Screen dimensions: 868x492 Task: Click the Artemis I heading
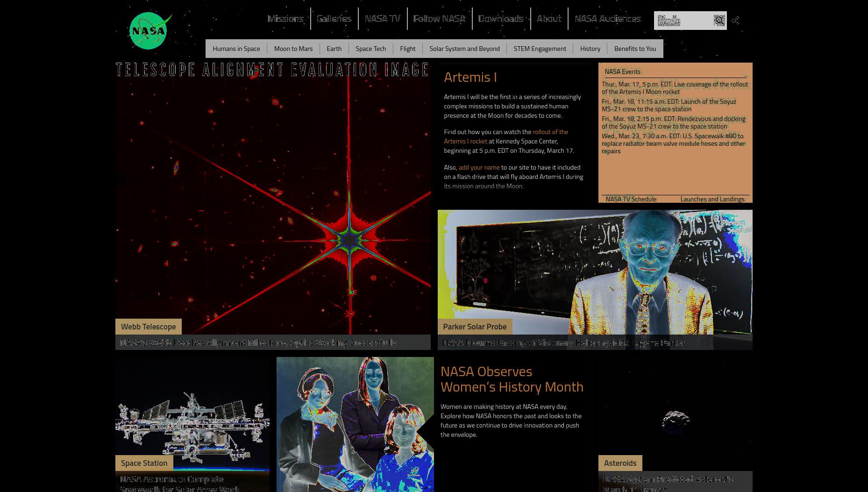(x=470, y=77)
